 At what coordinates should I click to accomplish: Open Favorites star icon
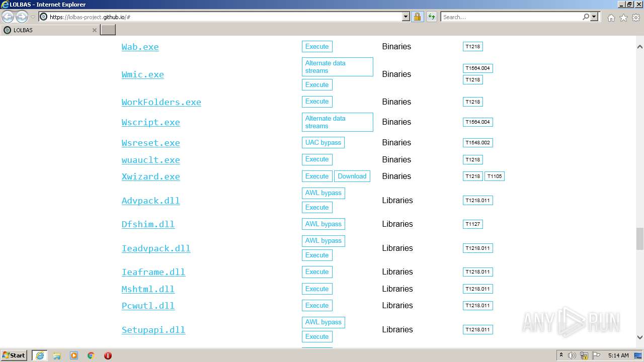point(623,18)
